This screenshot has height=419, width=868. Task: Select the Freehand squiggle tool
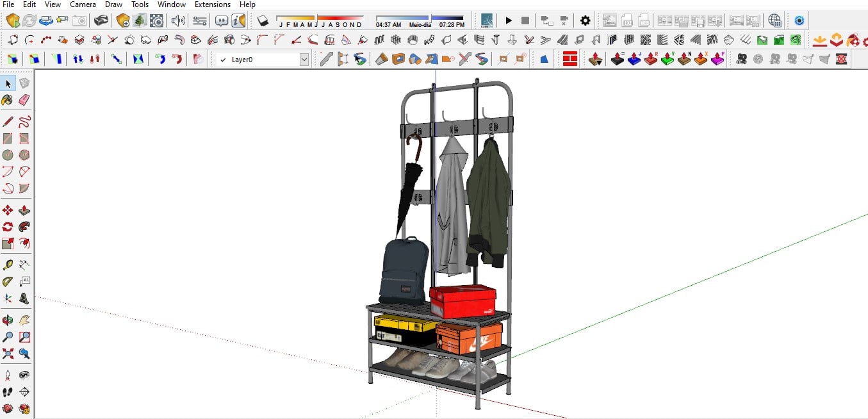[x=24, y=122]
